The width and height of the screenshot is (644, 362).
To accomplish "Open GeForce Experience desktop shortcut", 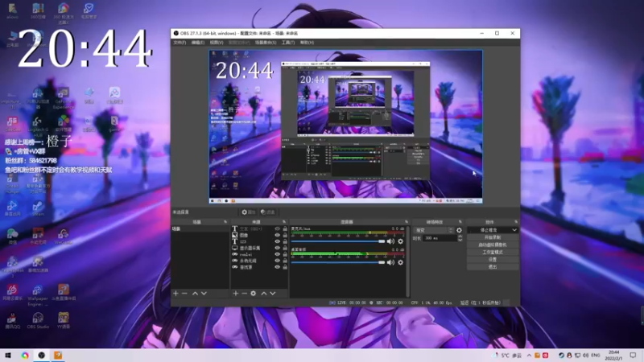I will point(64,98).
